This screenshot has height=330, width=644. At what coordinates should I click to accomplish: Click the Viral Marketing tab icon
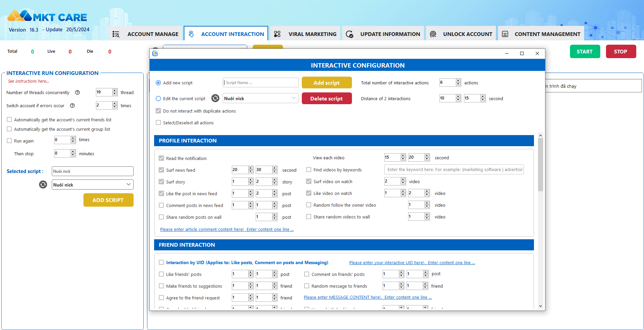277,34
